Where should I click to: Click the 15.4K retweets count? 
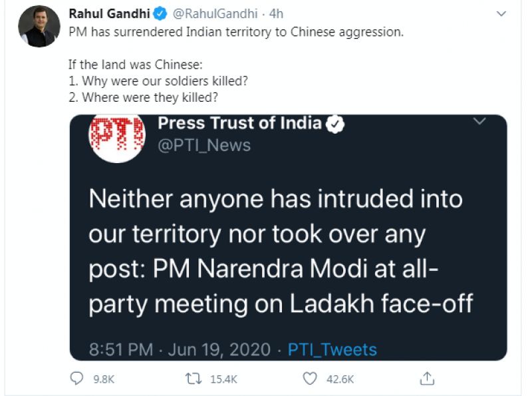coord(223,379)
